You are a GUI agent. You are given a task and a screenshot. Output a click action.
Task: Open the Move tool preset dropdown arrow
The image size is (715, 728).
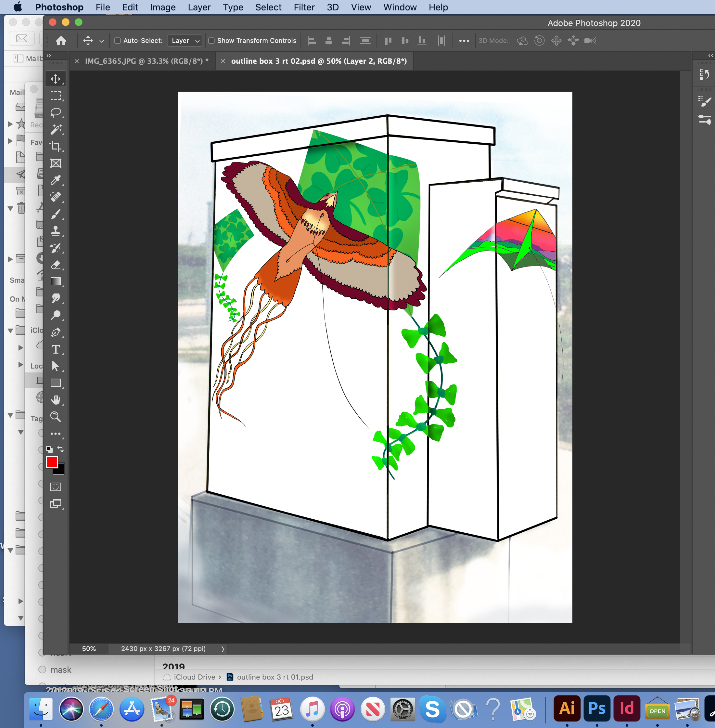click(x=101, y=41)
